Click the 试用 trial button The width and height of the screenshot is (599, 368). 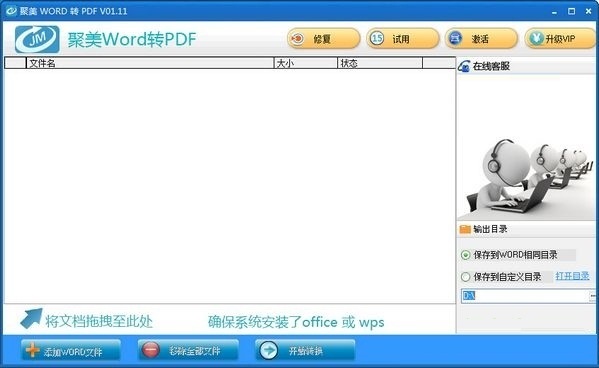click(x=403, y=39)
